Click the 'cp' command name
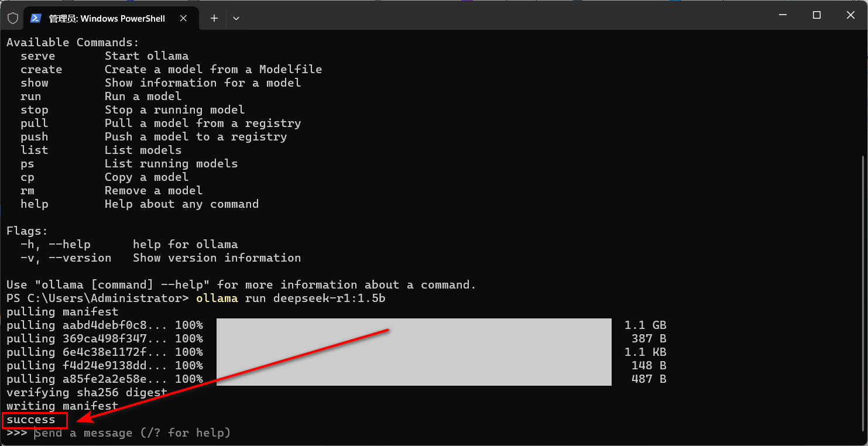Screen dimensions: 868x446 click(28, 177)
